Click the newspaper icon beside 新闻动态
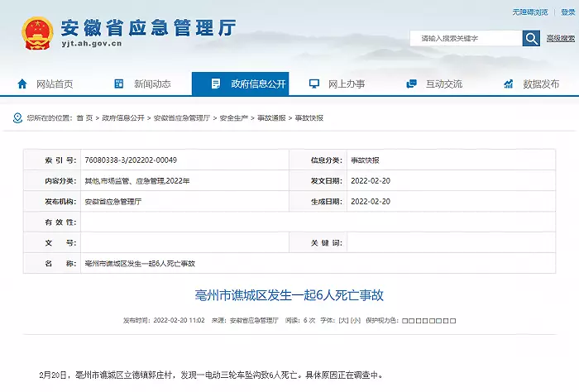This screenshot has height=392, width=579. click(119, 84)
